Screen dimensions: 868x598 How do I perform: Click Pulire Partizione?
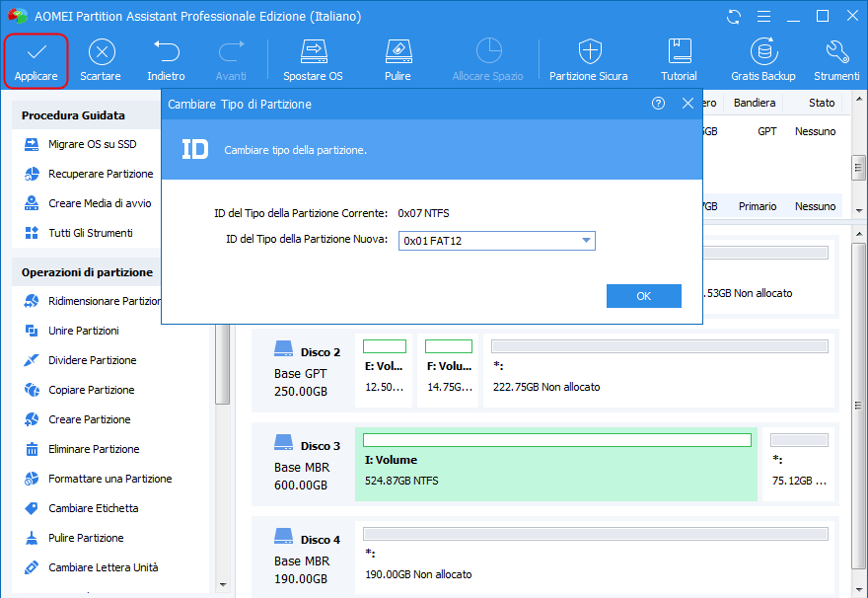click(x=86, y=538)
